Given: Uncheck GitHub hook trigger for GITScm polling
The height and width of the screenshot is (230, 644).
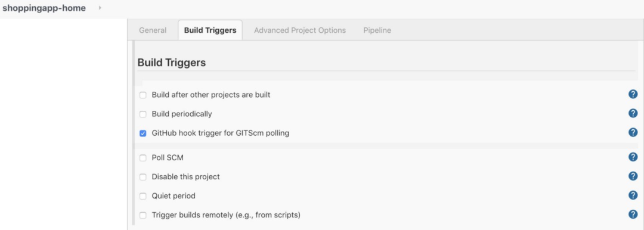Looking at the screenshot, I should (143, 133).
